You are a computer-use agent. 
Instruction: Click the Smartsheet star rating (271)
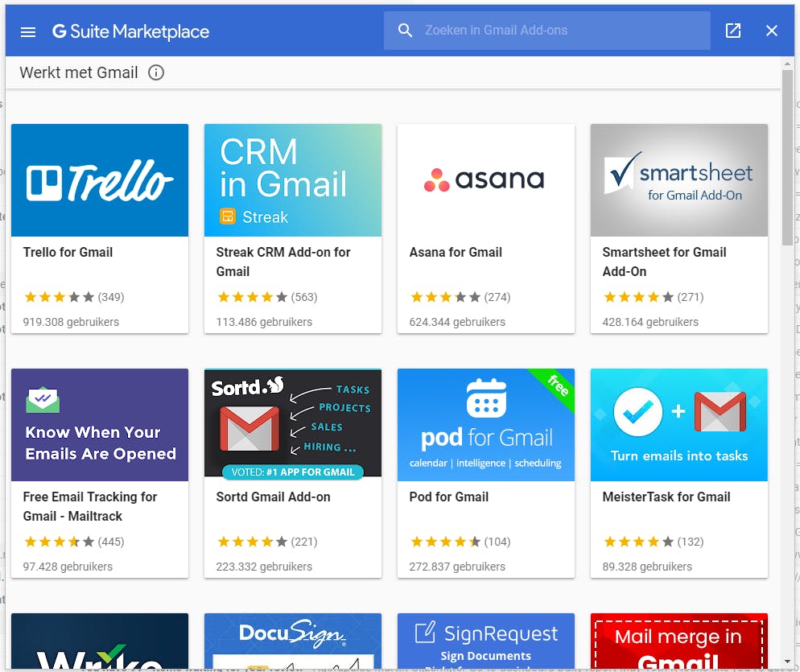[x=653, y=297]
